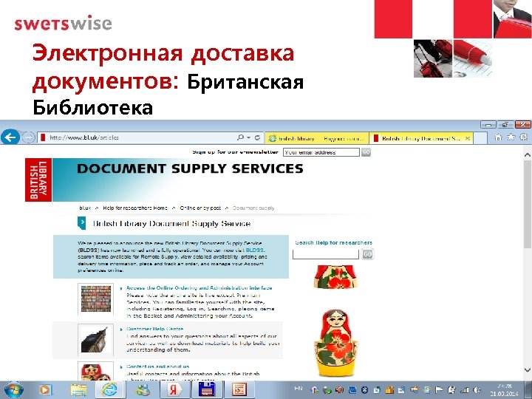This screenshot has height=399, width=532.
Task: Switch to the first British Library search tab
Action: 317,138
